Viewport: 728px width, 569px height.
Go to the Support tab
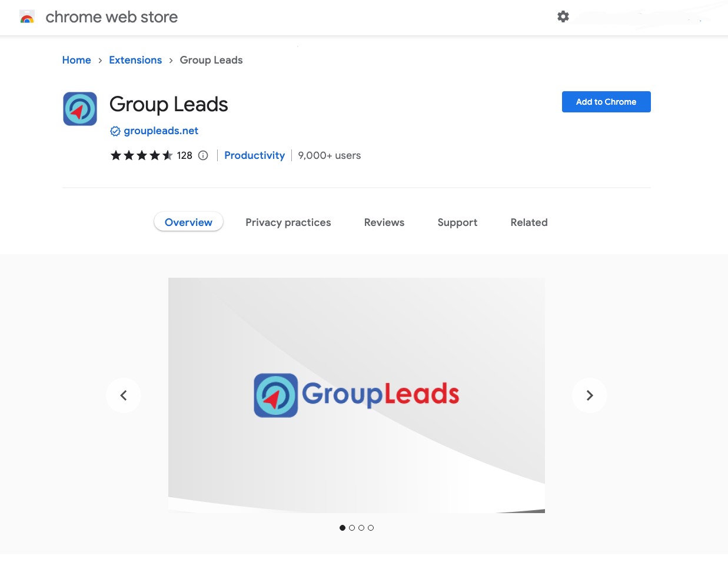[457, 222]
